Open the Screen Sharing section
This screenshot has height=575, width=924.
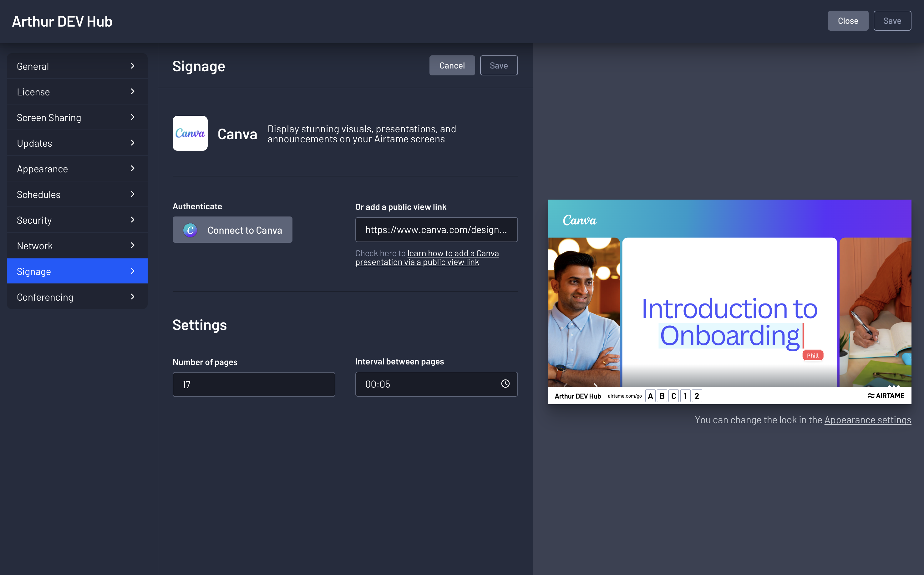[77, 118]
